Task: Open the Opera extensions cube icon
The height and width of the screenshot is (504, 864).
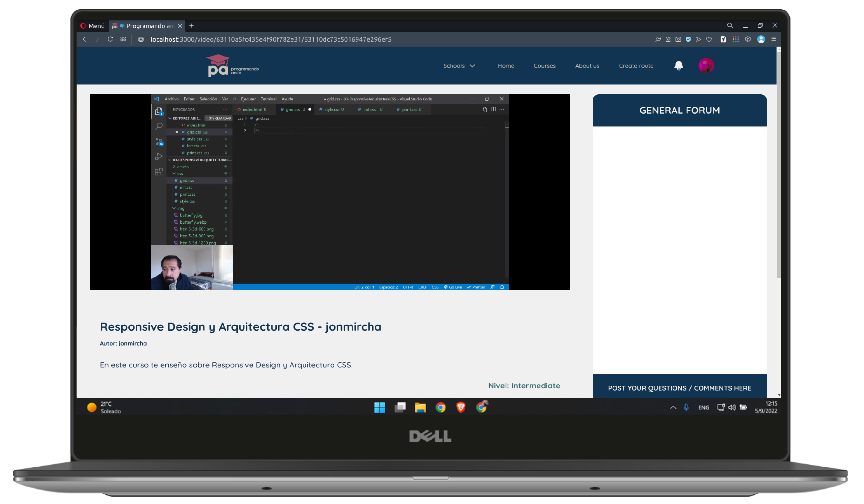Action: coord(748,39)
